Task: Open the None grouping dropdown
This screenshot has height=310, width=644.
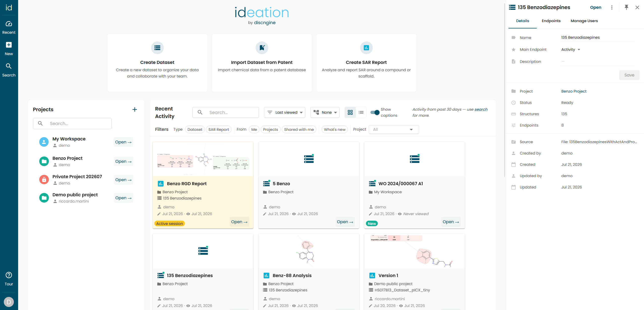Action: pyautogui.click(x=325, y=112)
